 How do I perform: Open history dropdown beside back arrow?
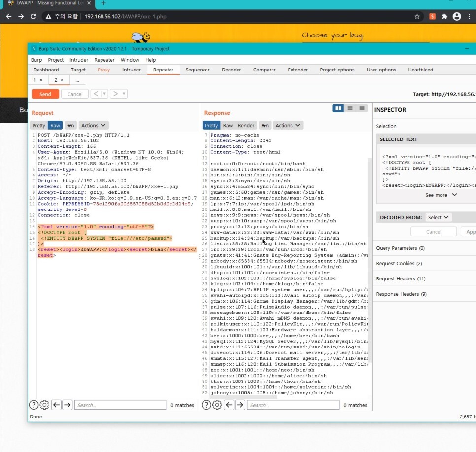pyautogui.click(x=104, y=94)
